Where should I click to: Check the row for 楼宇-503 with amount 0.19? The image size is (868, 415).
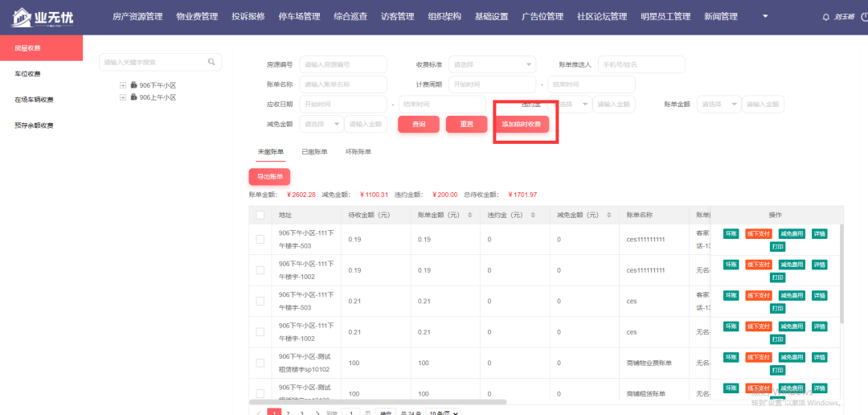click(x=260, y=240)
